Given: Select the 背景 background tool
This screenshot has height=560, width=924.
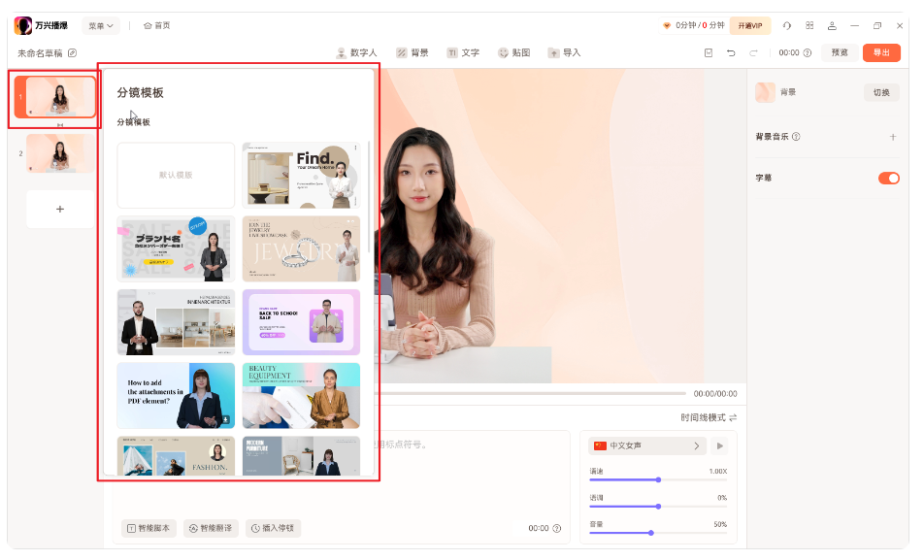Looking at the screenshot, I should pos(412,52).
